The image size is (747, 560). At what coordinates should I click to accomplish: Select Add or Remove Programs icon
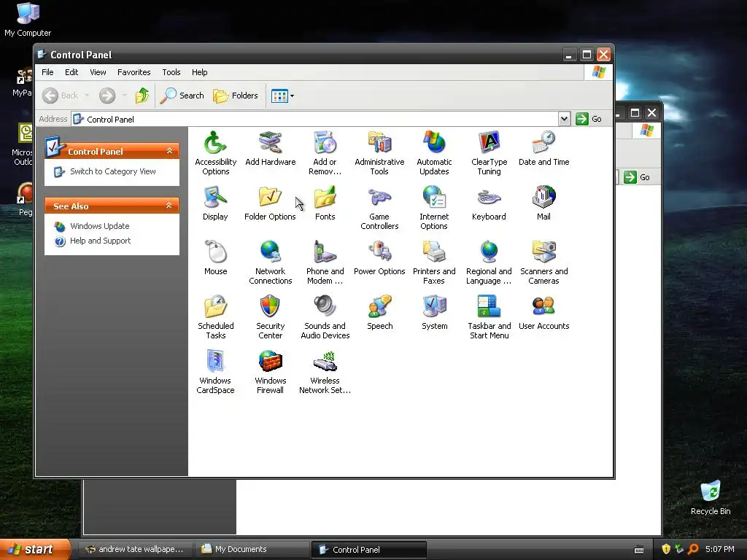point(325,143)
